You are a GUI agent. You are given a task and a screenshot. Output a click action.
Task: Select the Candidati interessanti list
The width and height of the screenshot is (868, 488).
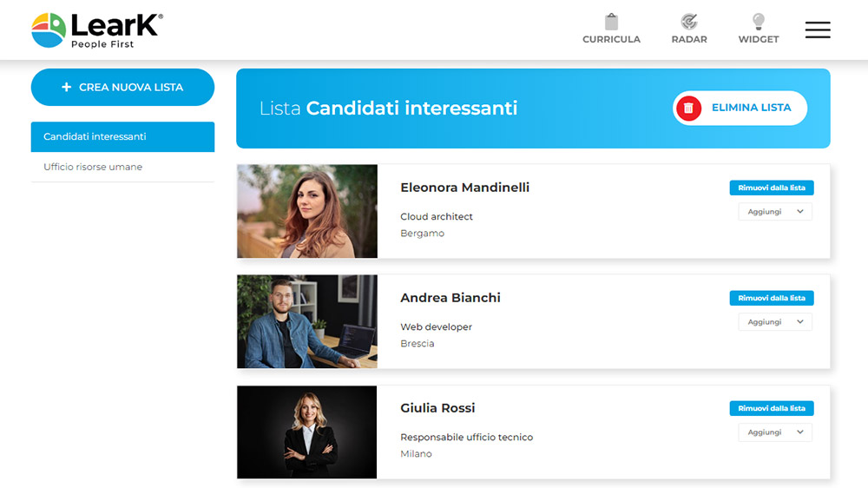click(x=122, y=137)
